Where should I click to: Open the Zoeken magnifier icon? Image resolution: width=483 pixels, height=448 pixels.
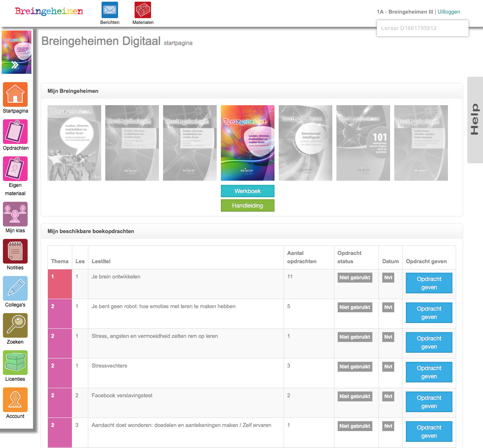pyautogui.click(x=15, y=325)
